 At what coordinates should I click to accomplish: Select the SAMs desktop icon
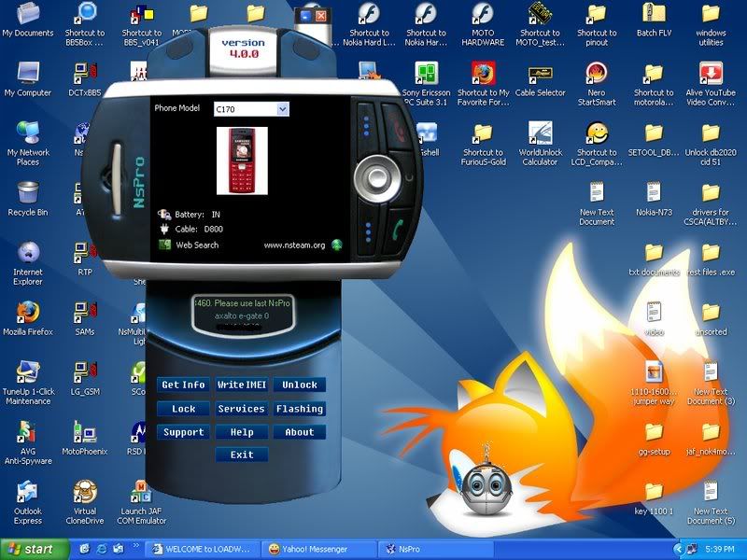(85, 318)
